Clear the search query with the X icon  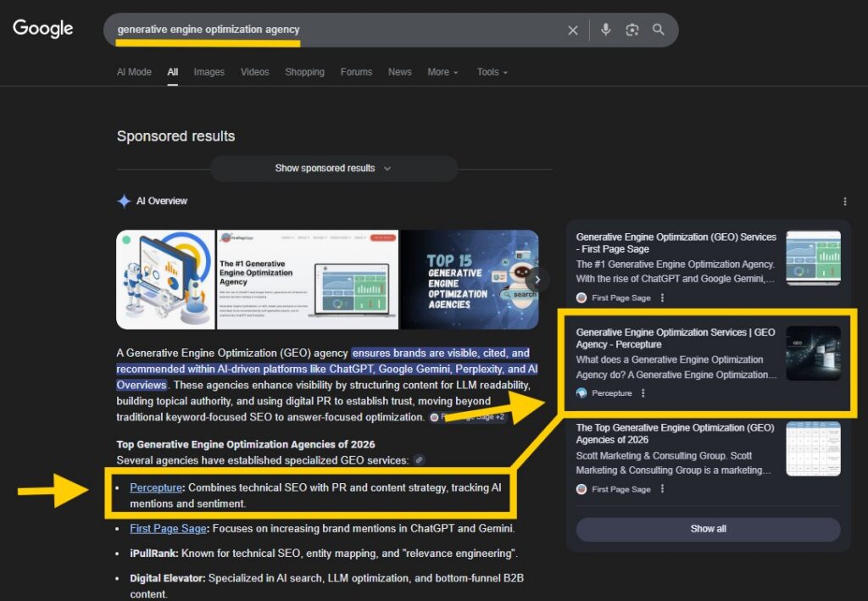pyautogui.click(x=572, y=30)
